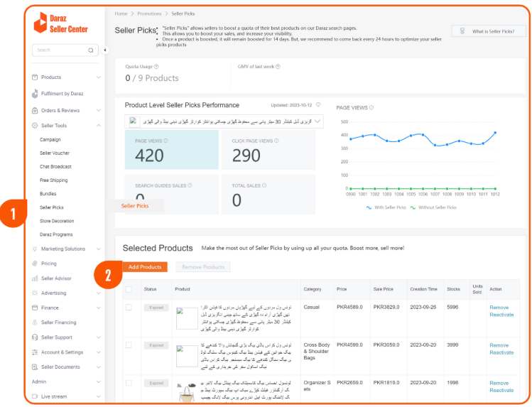This screenshot has width=532, height=407.
Task: Click the Fulfilment by Daraz icon
Action: click(x=35, y=94)
